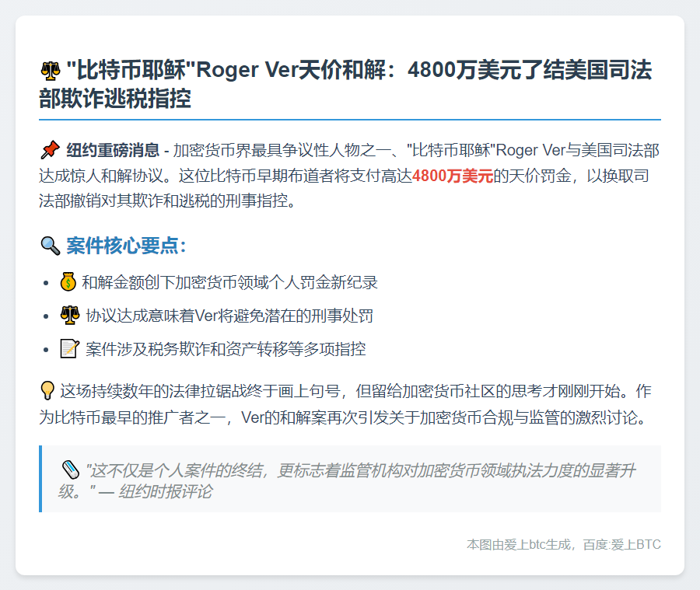This screenshot has width=700, height=590.
Task: Click the paperclip icon in the quote box
Action: (x=68, y=466)
